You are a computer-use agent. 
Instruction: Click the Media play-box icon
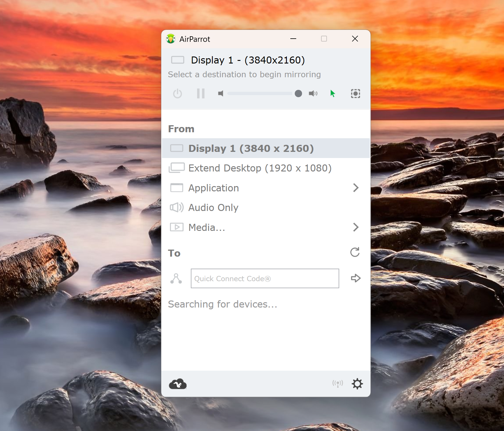click(177, 227)
